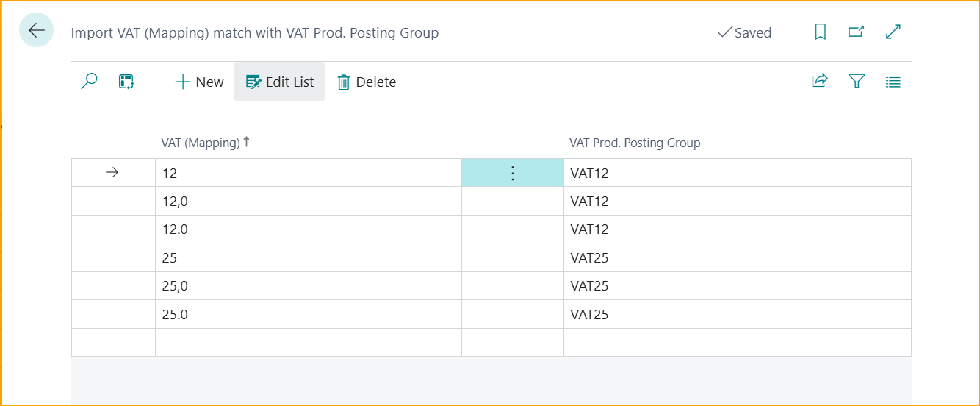Open the list view layout icon
The width and height of the screenshot is (980, 406).
(x=893, y=82)
